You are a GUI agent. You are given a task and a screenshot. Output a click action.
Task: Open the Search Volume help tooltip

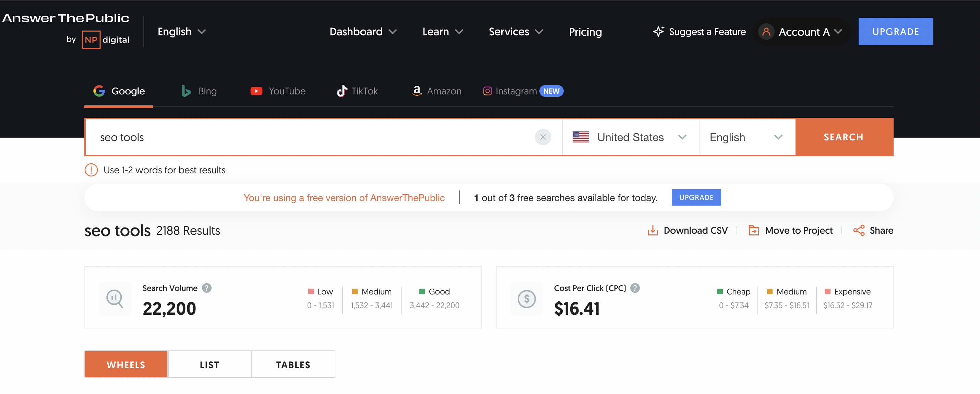click(x=206, y=288)
